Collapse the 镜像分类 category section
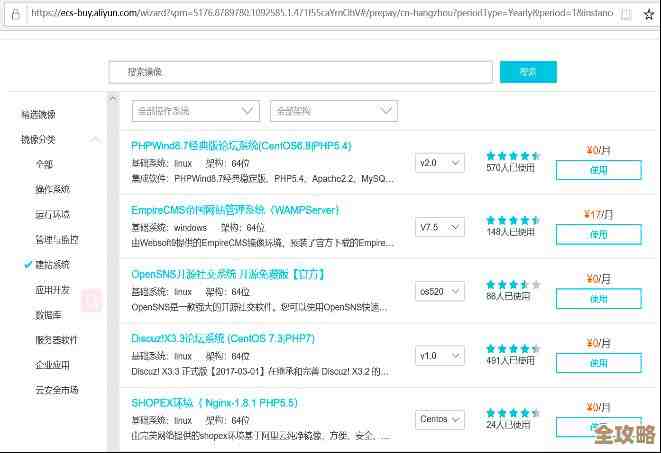661x453 pixels. point(95,139)
